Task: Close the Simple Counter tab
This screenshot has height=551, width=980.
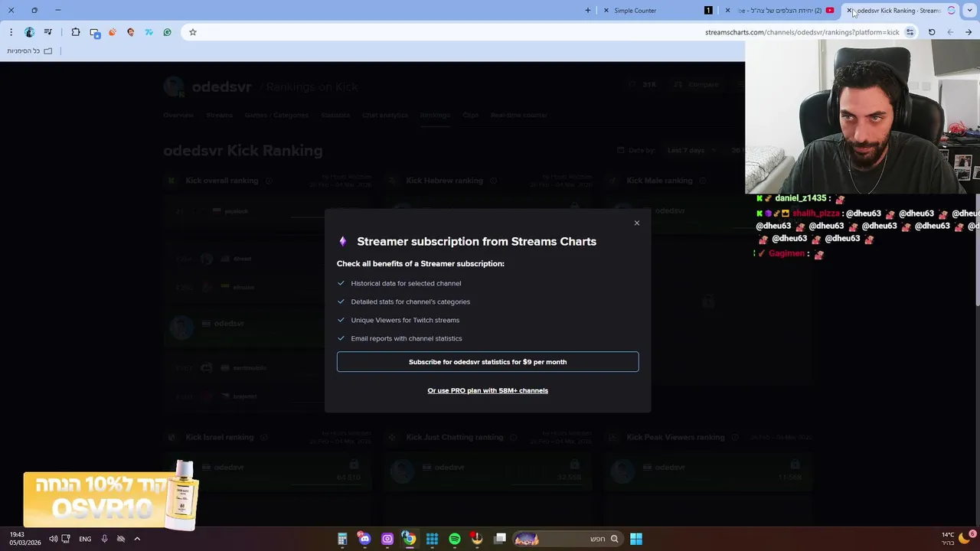Action: click(x=606, y=11)
